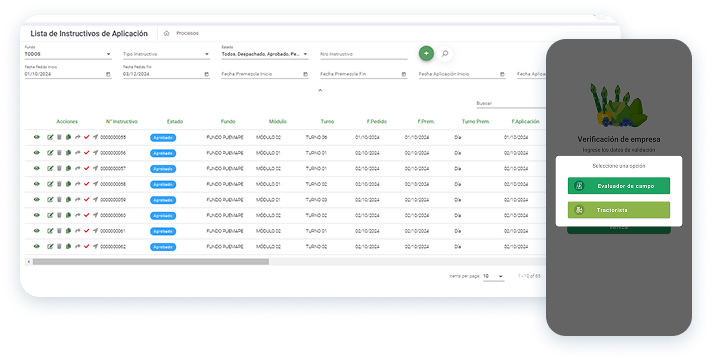Screen dimensions: 712x361
Task: Open the Estado multi-select dropdown
Action: pyautogui.click(x=265, y=54)
